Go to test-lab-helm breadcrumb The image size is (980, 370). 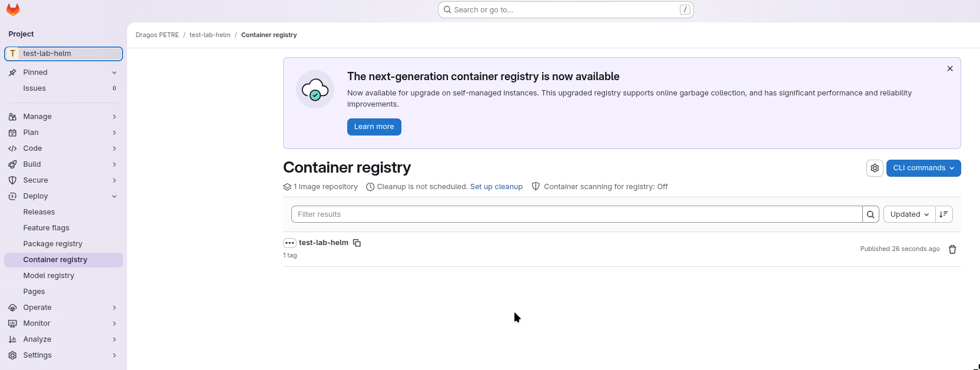click(x=210, y=35)
